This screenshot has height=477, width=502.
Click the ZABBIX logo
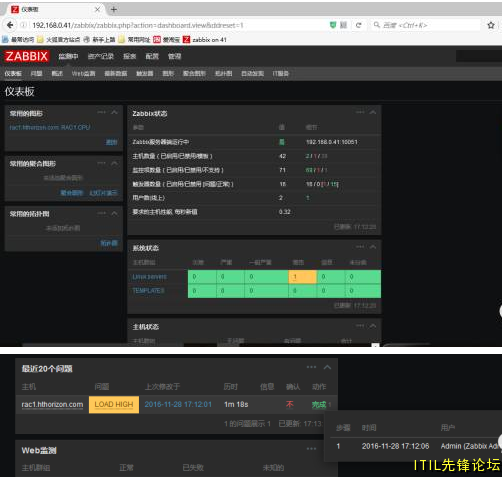tap(27, 56)
